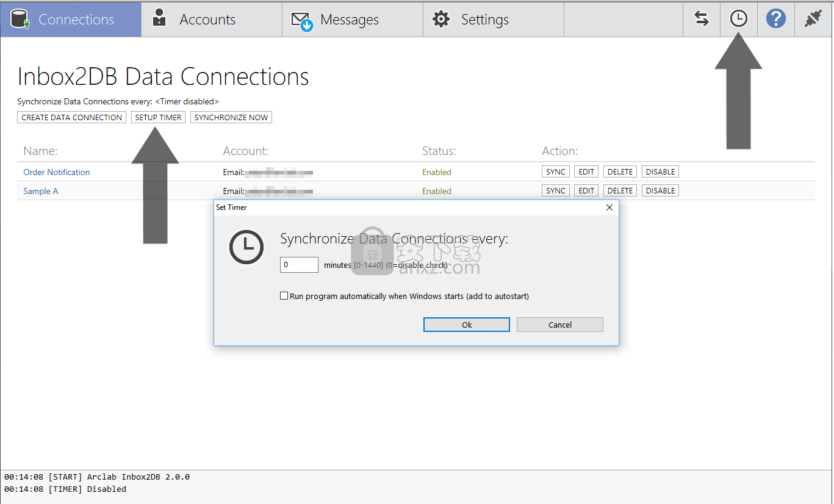The image size is (834, 504).
Task: Delete the Sample A connection
Action: (620, 191)
